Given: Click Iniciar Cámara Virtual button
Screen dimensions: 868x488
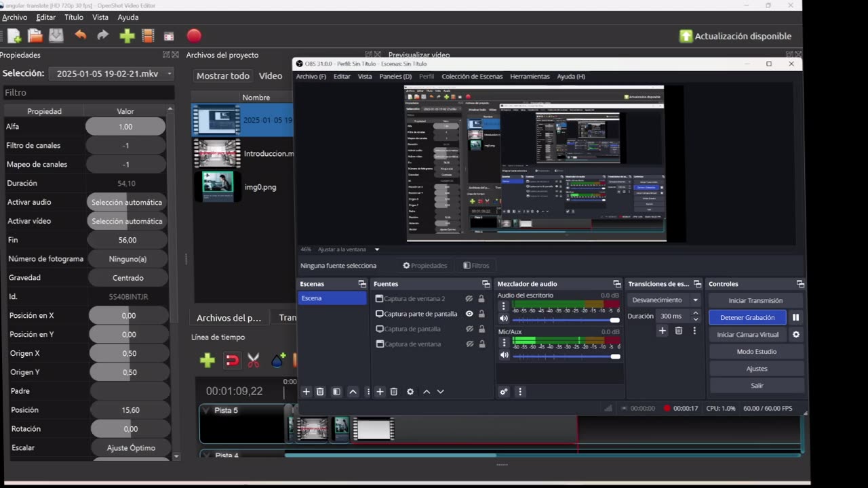Looking at the screenshot, I should (x=748, y=334).
